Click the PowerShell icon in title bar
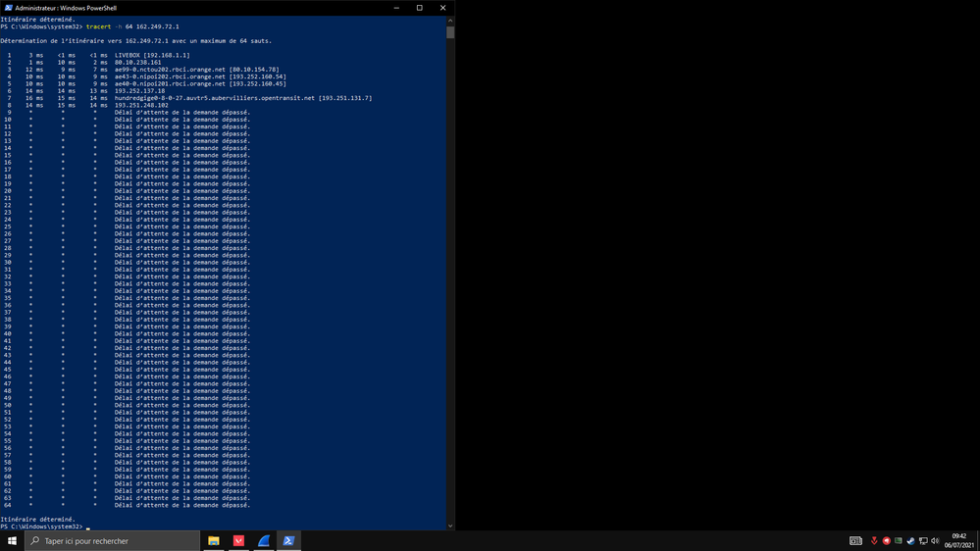 click(x=8, y=8)
